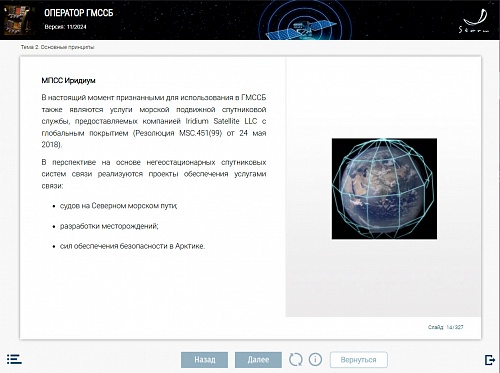The width and height of the screenshot is (500, 373).
Task: Click the course thumbnail image in header
Action: point(19,21)
